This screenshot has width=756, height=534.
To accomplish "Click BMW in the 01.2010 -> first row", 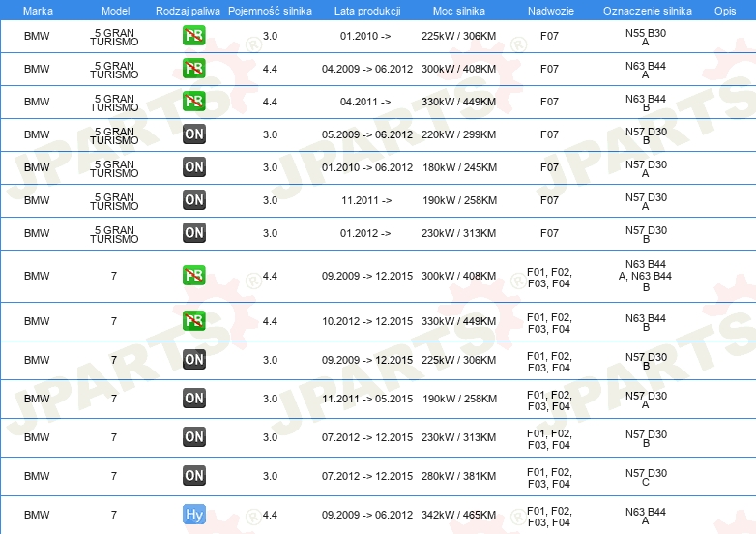I will click(x=37, y=36).
